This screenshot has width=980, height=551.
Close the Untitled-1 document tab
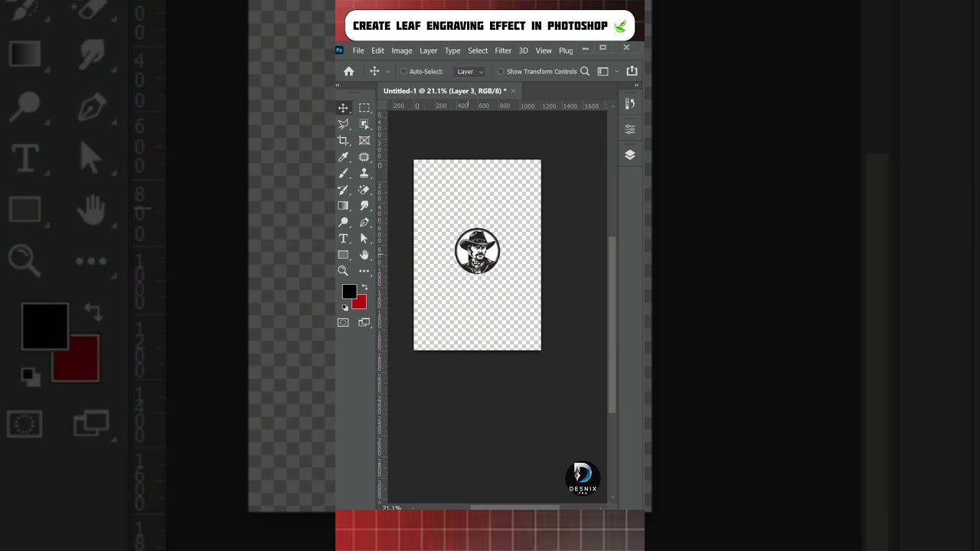[x=514, y=91]
